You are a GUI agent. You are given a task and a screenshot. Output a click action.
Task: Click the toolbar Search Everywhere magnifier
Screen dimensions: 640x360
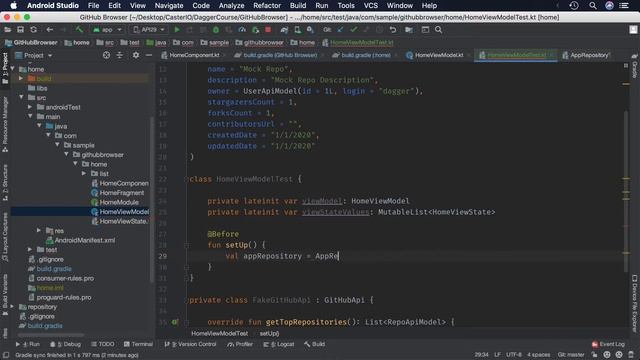tap(438, 30)
